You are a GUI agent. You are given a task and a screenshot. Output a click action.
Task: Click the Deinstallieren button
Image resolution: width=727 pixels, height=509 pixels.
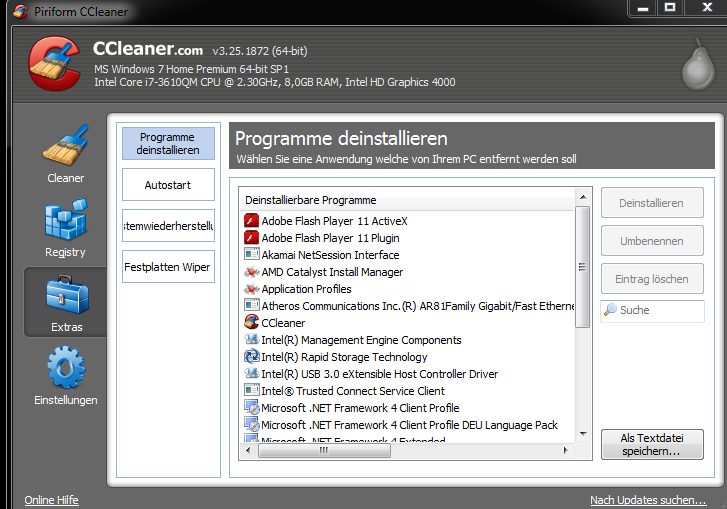tap(652, 203)
